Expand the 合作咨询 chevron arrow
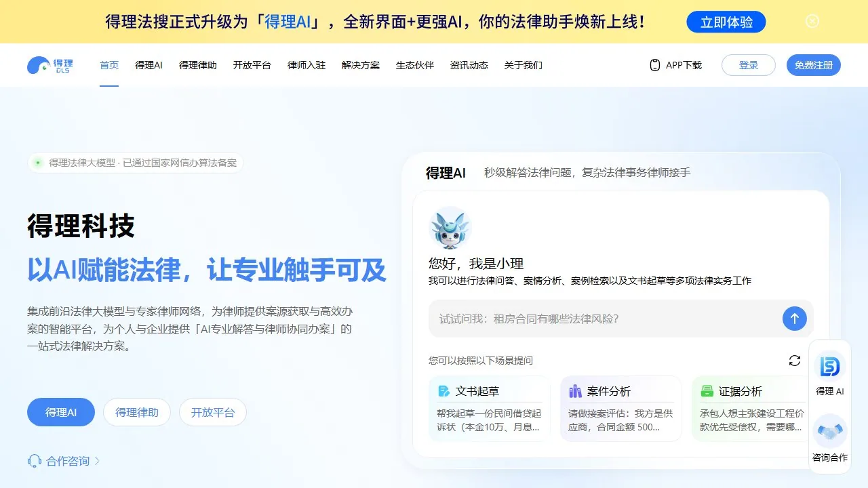This screenshot has height=488, width=868. [97, 461]
